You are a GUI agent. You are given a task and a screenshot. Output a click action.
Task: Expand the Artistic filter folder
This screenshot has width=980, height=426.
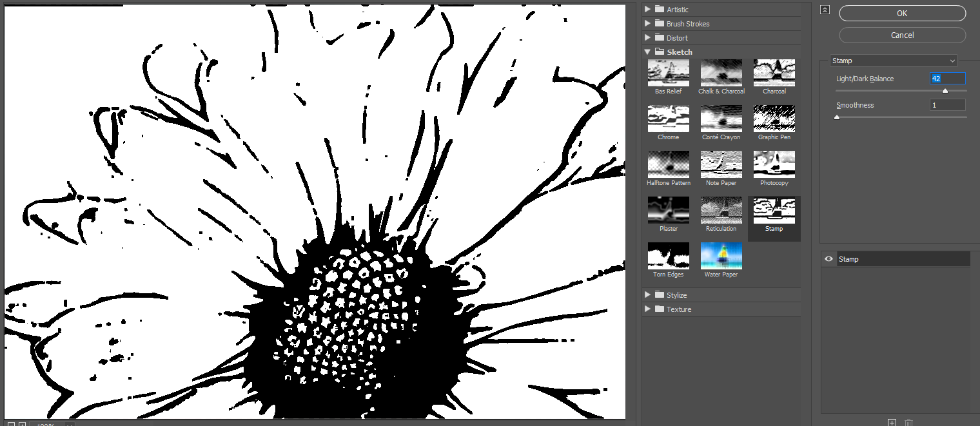pos(648,9)
